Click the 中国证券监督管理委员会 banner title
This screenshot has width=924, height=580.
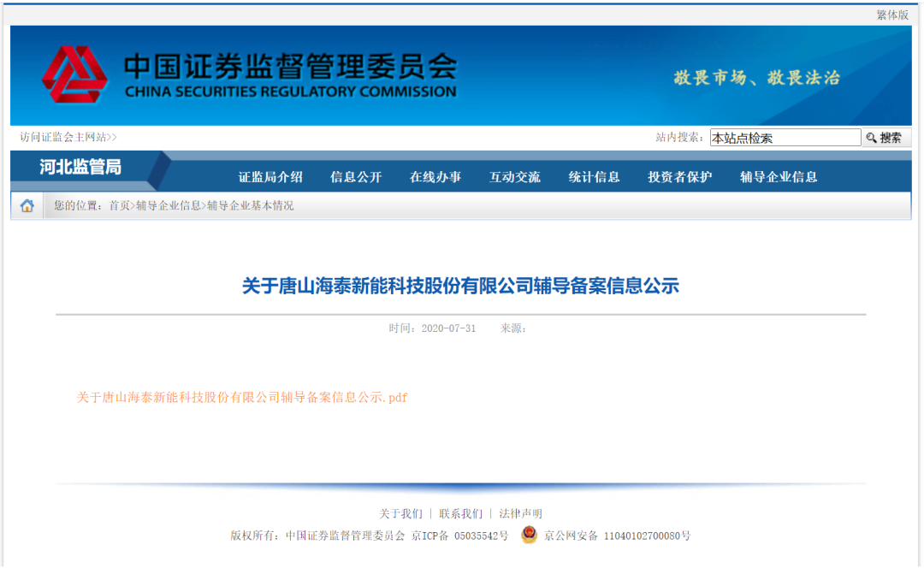(x=291, y=66)
